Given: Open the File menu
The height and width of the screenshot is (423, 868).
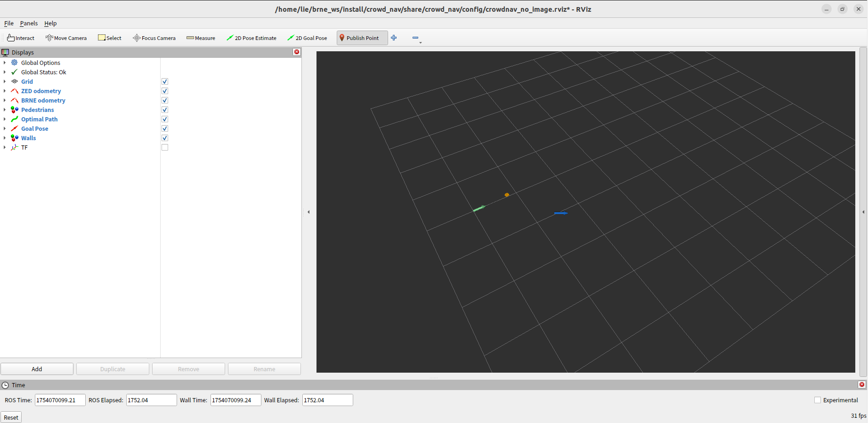Looking at the screenshot, I should pyautogui.click(x=9, y=23).
